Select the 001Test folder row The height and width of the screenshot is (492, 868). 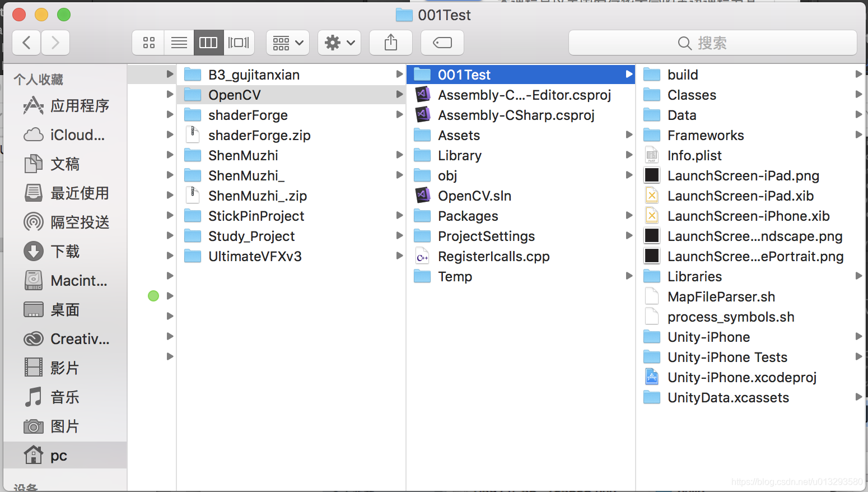pos(521,75)
